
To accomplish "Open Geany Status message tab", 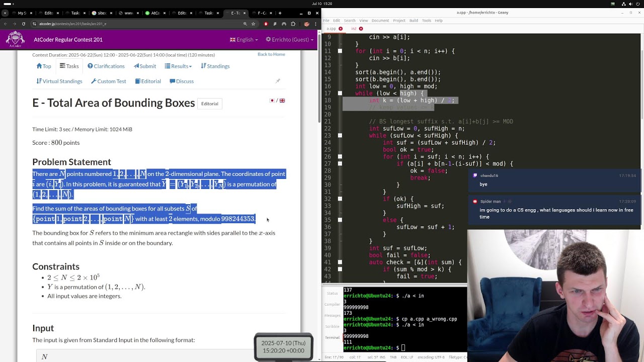I will click(332, 293).
